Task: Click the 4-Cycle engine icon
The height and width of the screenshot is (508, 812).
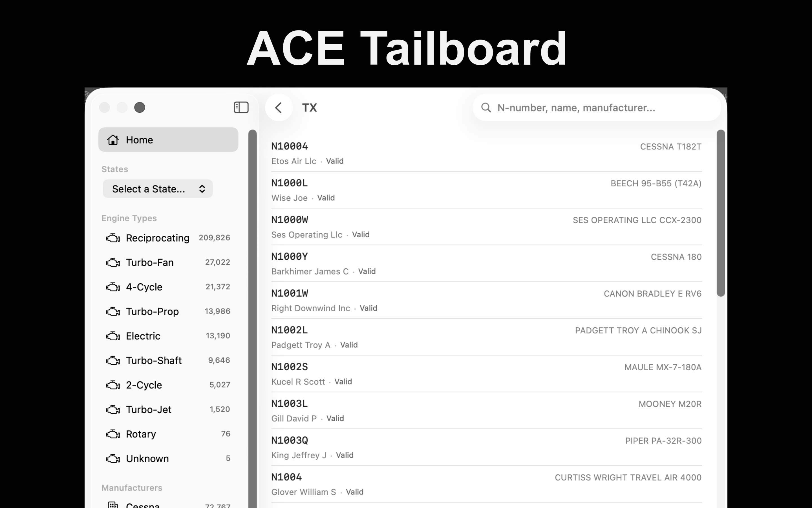Action: point(113,287)
